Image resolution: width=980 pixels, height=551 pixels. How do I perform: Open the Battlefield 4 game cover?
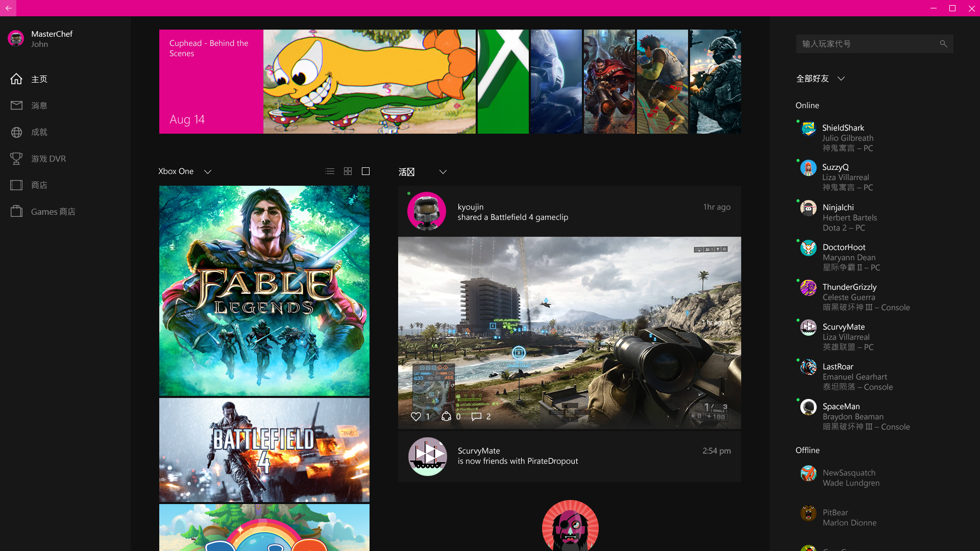(264, 450)
